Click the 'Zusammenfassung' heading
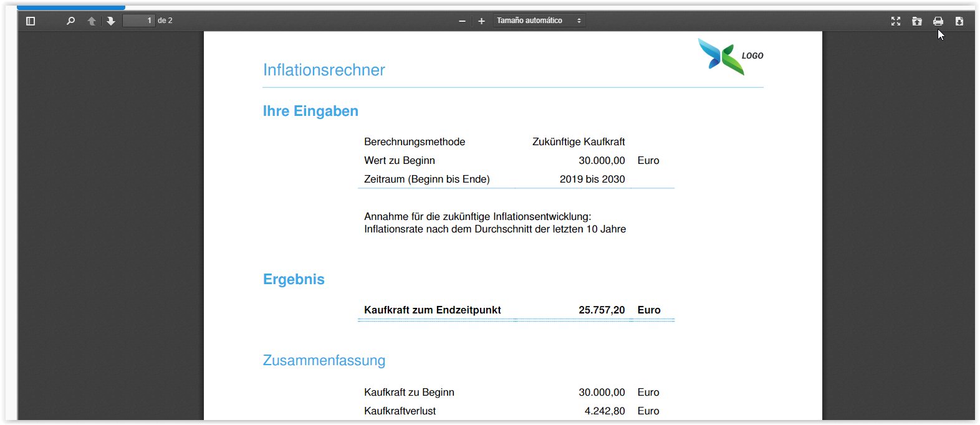 coord(324,360)
